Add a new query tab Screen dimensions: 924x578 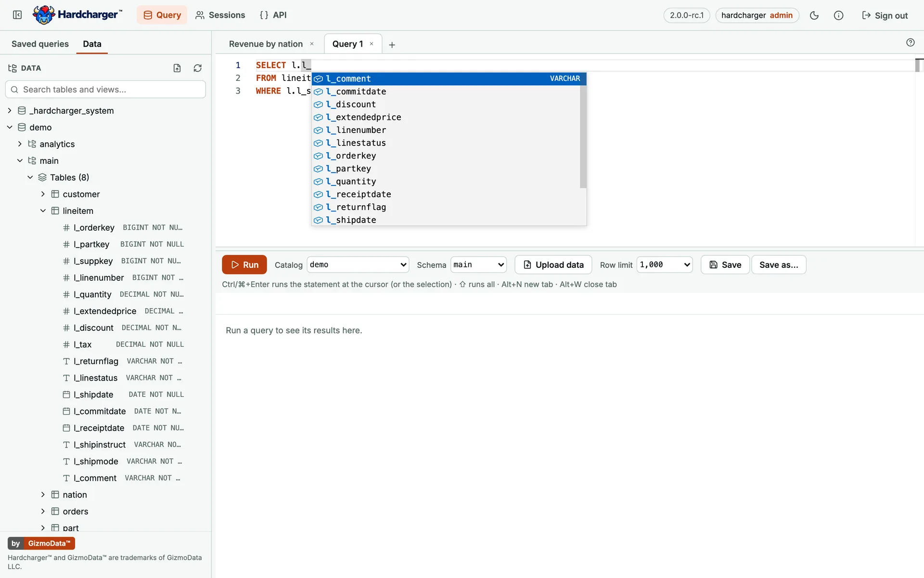pos(392,45)
